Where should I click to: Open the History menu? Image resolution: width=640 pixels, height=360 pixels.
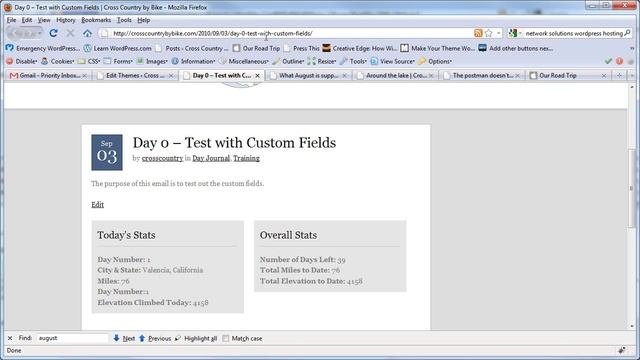click(66, 20)
